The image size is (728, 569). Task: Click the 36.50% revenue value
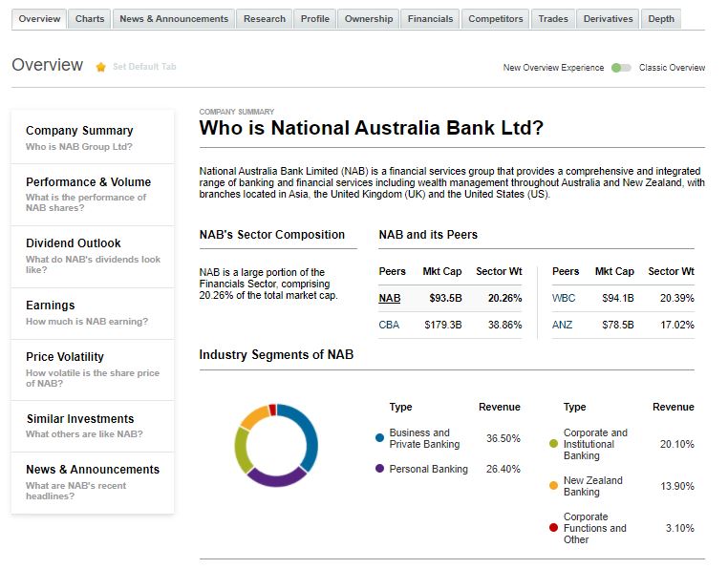click(x=503, y=438)
